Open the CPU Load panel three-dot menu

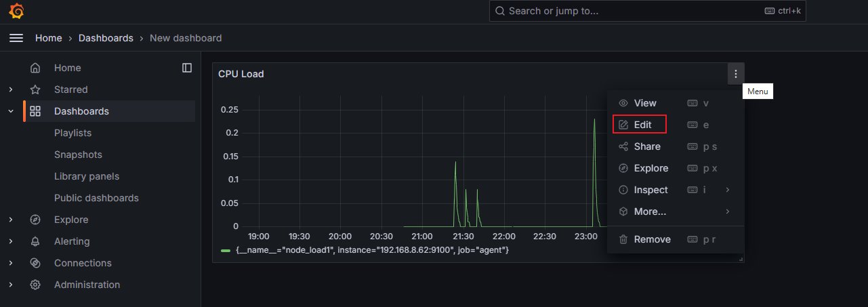coord(735,74)
